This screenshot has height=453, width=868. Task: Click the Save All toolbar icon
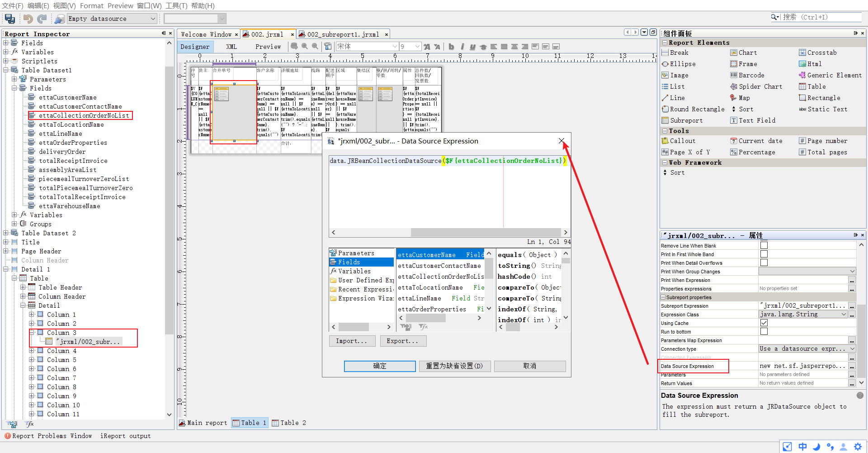10,19
